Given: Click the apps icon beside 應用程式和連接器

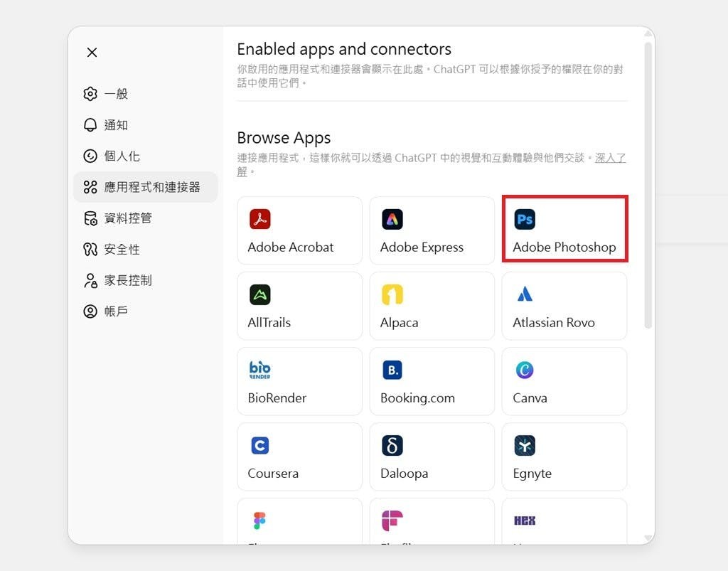Looking at the screenshot, I should coord(90,187).
